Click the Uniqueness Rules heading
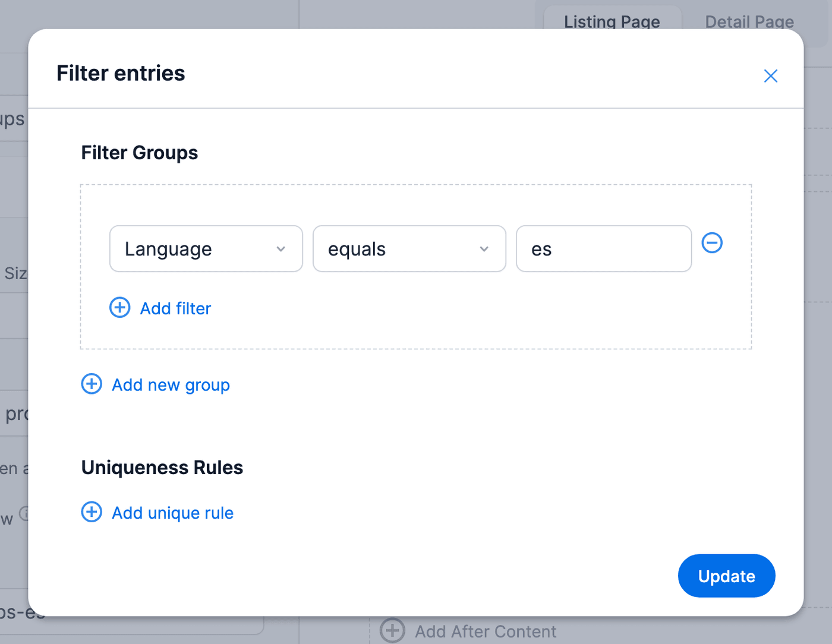Viewport: 832px width, 644px height. (x=162, y=468)
